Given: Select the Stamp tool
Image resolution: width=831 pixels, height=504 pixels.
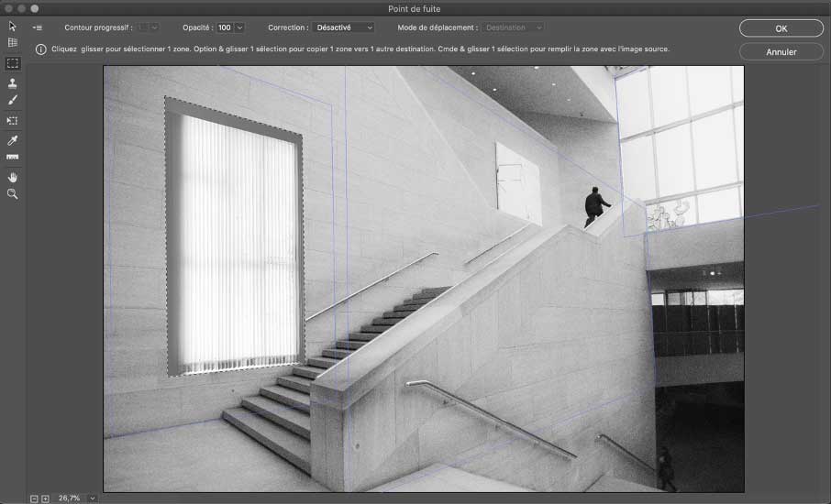Looking at the screenshot, I should pyautogui.click(x=12, y=83).
